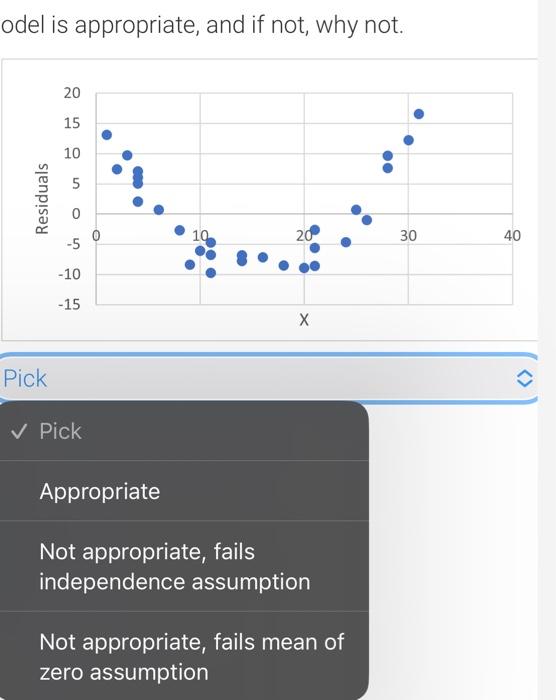Click the X horizontal axis title
Image resolution: width=556 pixels, height=700 pixels.
pos(304,320)
